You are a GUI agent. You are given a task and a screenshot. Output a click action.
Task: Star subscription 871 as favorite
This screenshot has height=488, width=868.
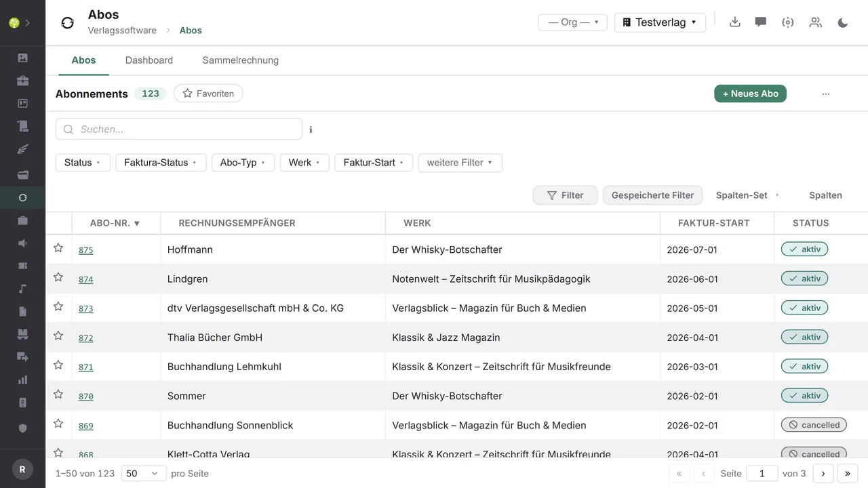pos(58,365)
